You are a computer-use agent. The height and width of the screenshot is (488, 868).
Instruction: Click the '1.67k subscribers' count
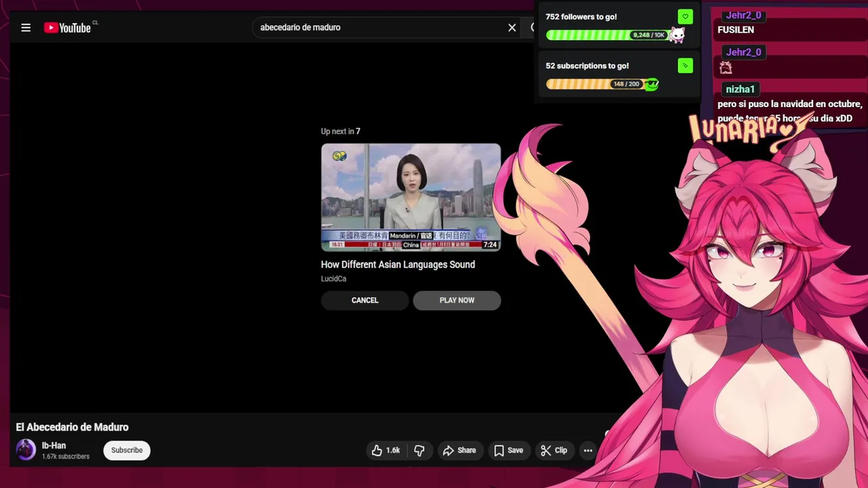click(x=66, y=457)
